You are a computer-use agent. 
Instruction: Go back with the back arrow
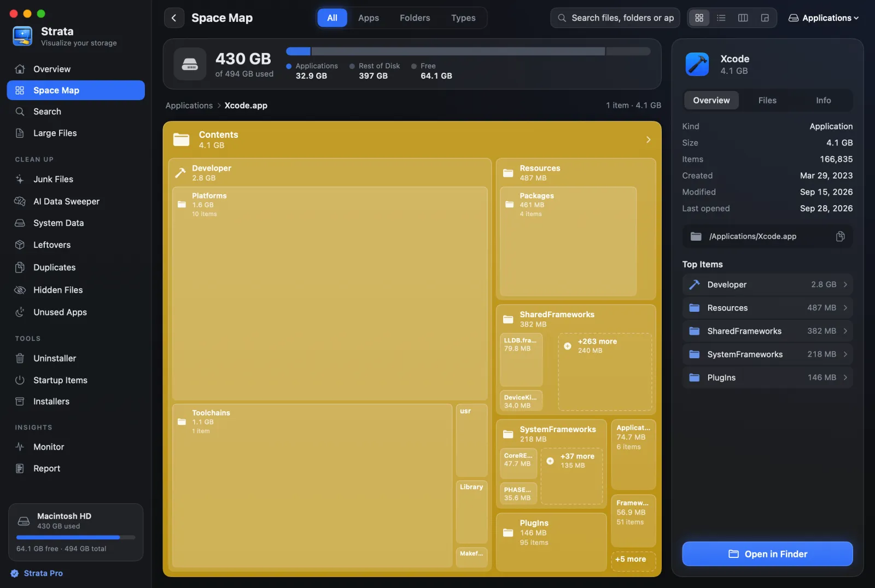(x=174, y=18)
